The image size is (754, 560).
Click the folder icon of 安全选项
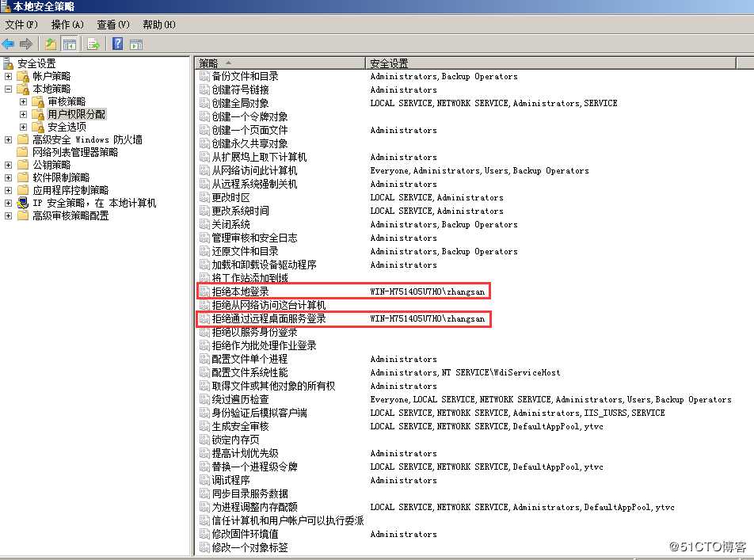(x=38, y=127)
